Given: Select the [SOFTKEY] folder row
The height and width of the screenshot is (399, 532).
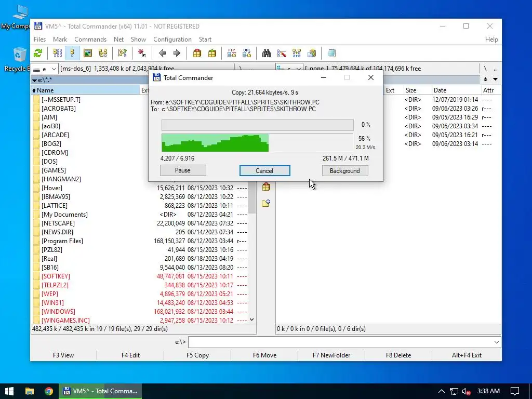Looking at the screenshot, I should click(140, 276).
